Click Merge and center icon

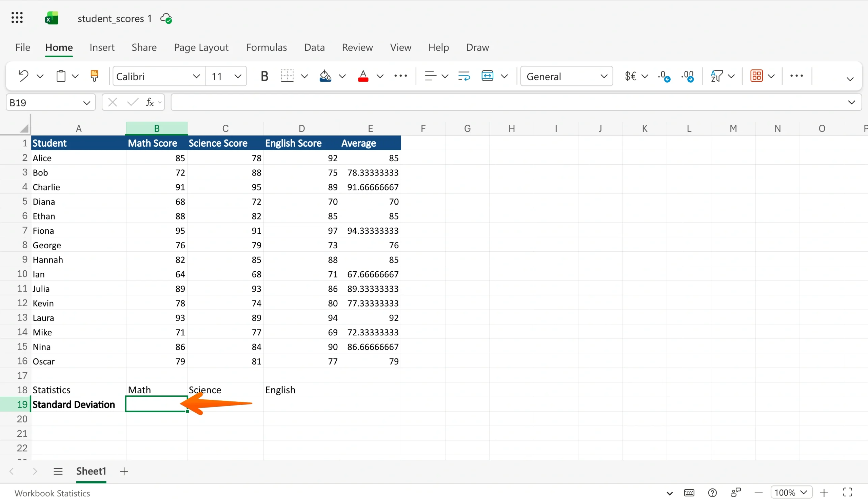click(x=488, y=76)
